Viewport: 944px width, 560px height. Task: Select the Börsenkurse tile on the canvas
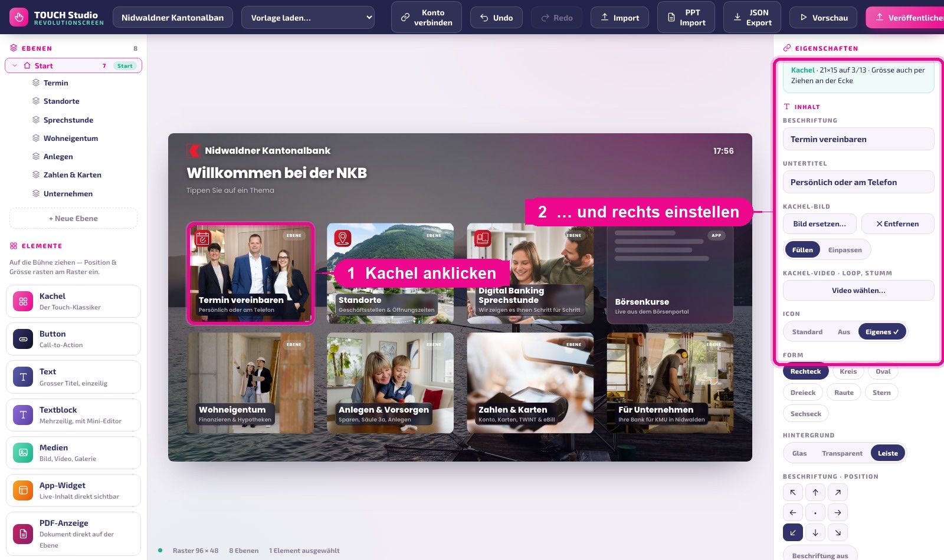pos(670,274)
